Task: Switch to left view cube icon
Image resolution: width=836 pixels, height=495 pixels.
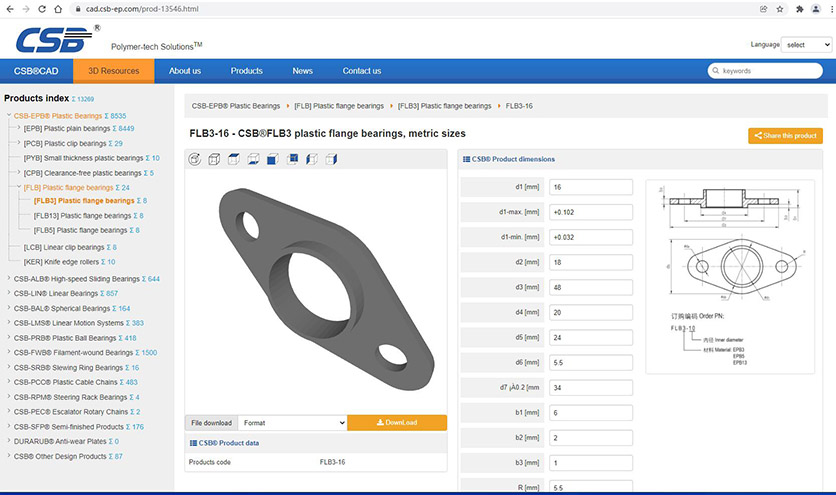Action: tap(312, 159)
